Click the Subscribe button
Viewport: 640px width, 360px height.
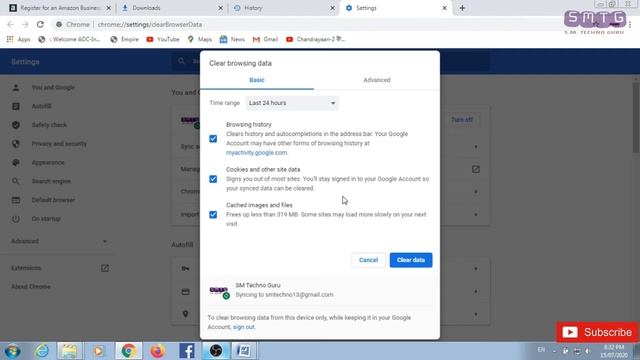pyautogui.click(x=597, y=332)
